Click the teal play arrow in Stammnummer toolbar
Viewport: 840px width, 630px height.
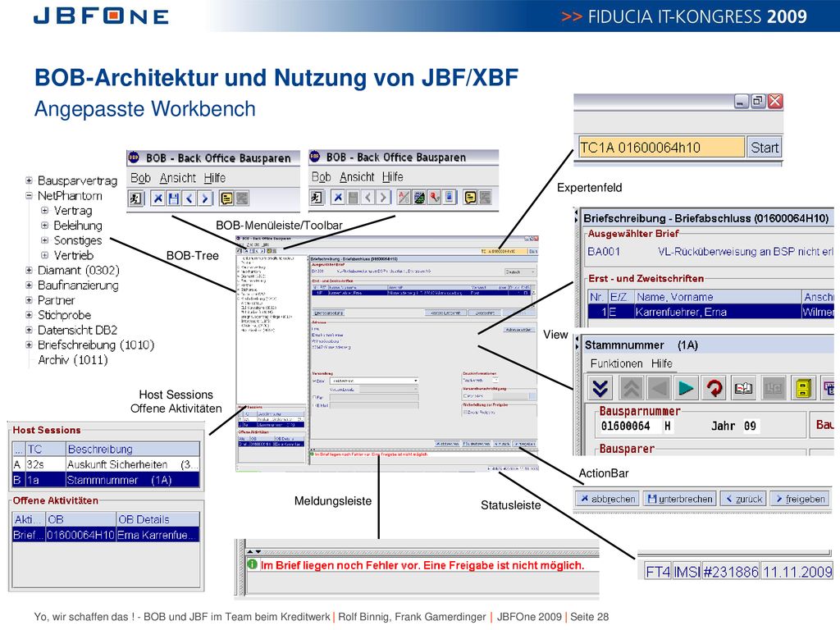coord(687,388)
